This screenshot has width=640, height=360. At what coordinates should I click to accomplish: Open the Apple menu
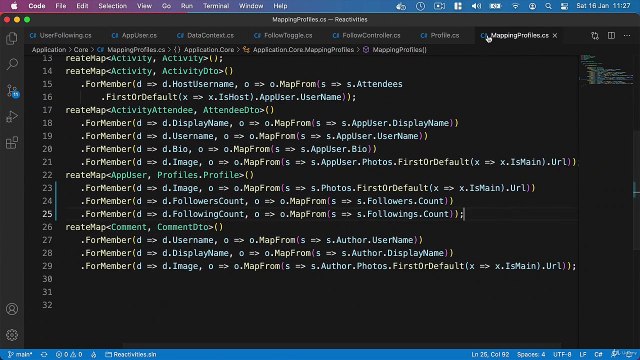pyautogui.click(x=14, y=6)
